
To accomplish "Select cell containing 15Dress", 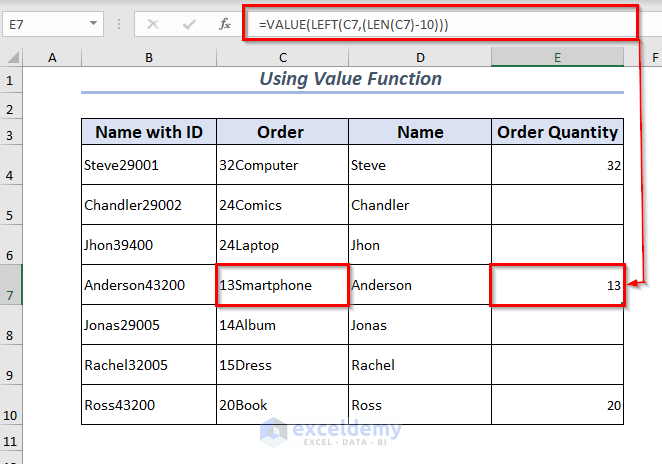I will point(282,365).
